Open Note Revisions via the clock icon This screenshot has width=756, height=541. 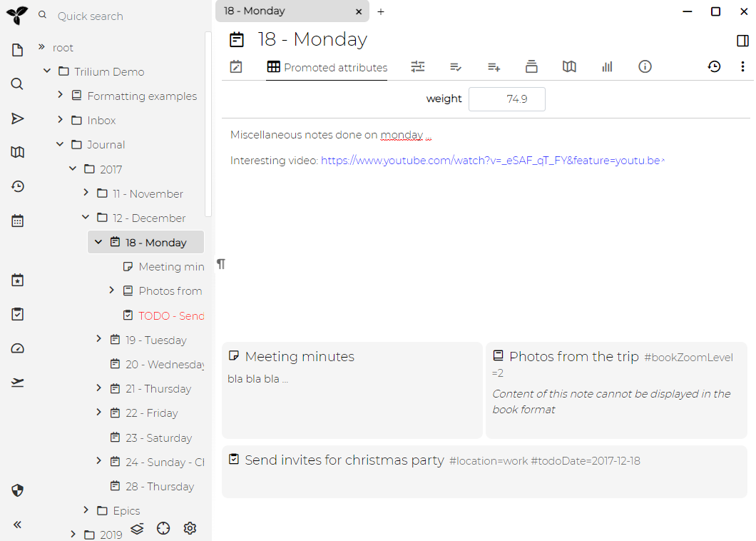(714, 66)
